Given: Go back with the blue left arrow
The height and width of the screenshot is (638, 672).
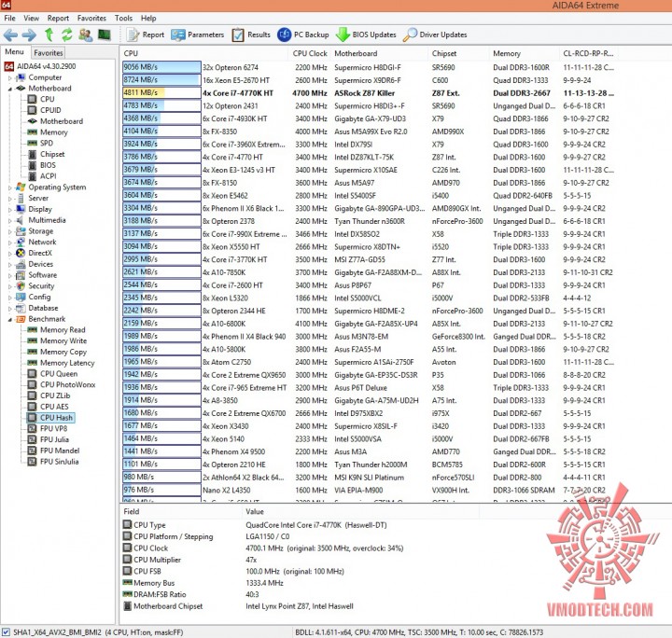Looking at the screenshot, I should (10, 35).
